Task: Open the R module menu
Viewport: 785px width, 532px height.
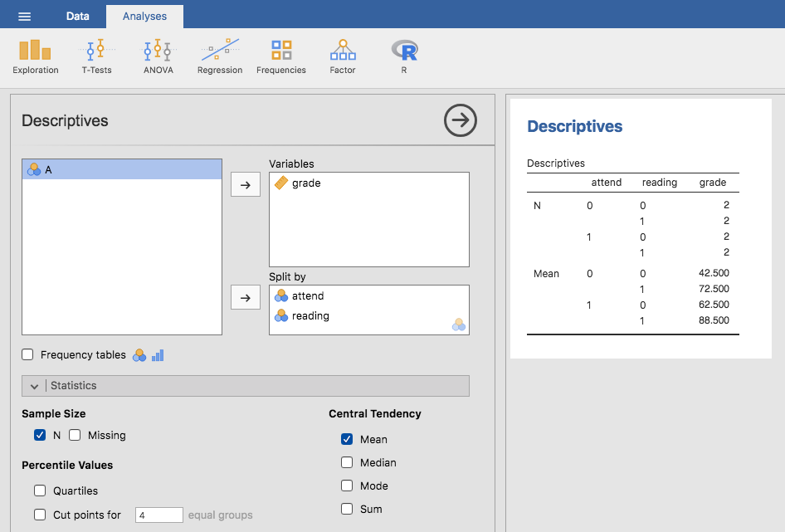Action: pyautogui.click(x=404, y=56)
